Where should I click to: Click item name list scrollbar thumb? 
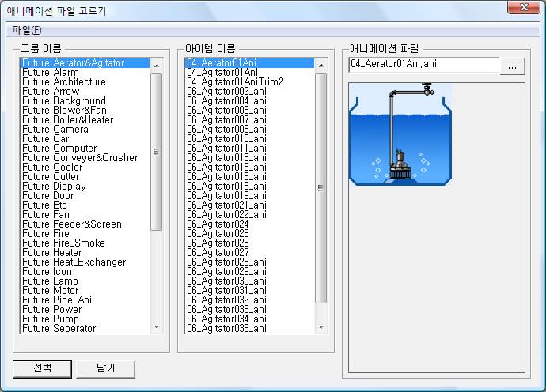point(320,188)
